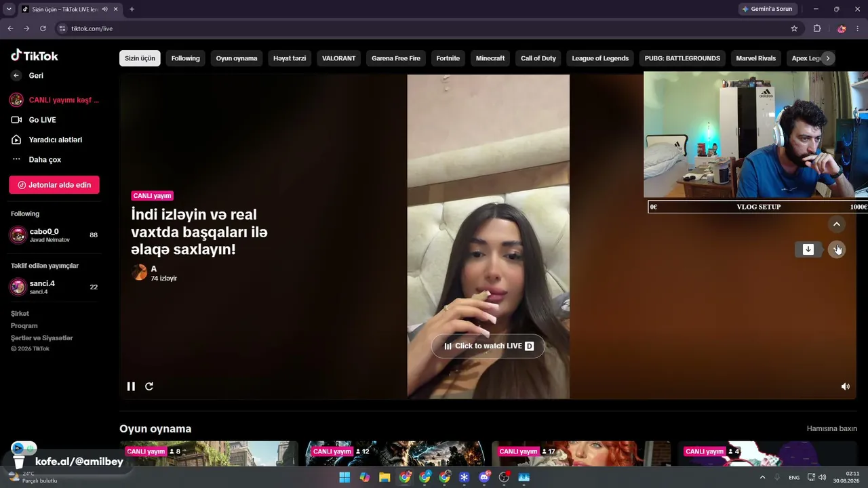This screenshot has height=488, width=868.
Task: Select the PUBG: BATTLEGROUNDS category
Action: click(x=682, y=58)
